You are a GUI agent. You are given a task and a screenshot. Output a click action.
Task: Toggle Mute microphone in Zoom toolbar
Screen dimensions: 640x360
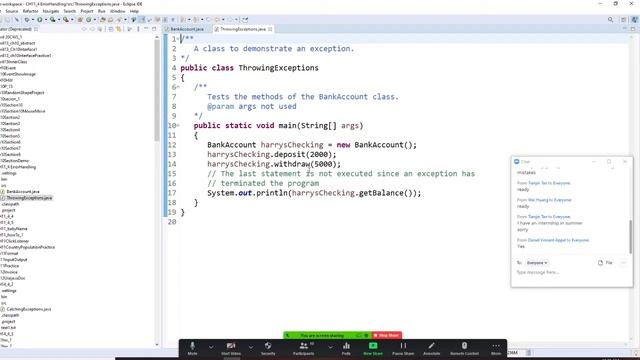[192, 348]
